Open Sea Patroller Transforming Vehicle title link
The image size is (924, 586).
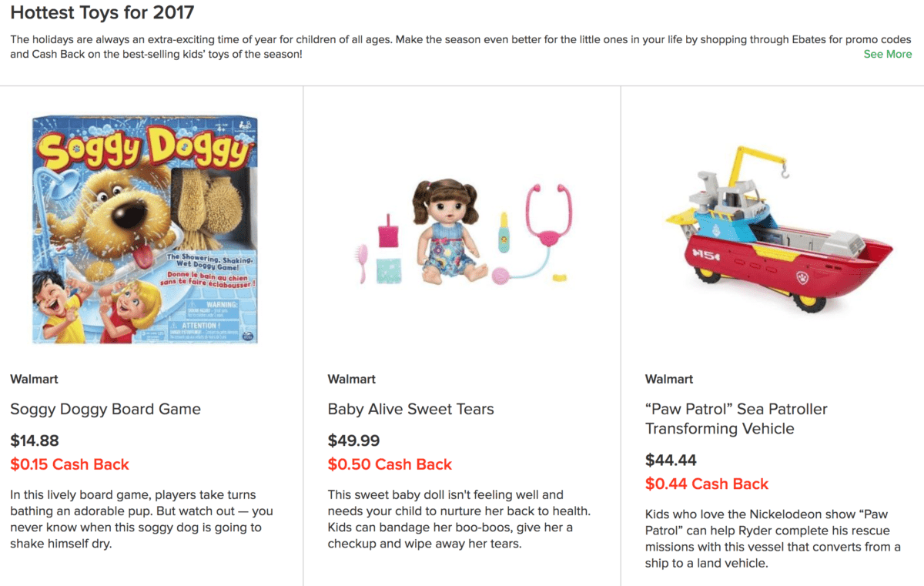[736, 419]
